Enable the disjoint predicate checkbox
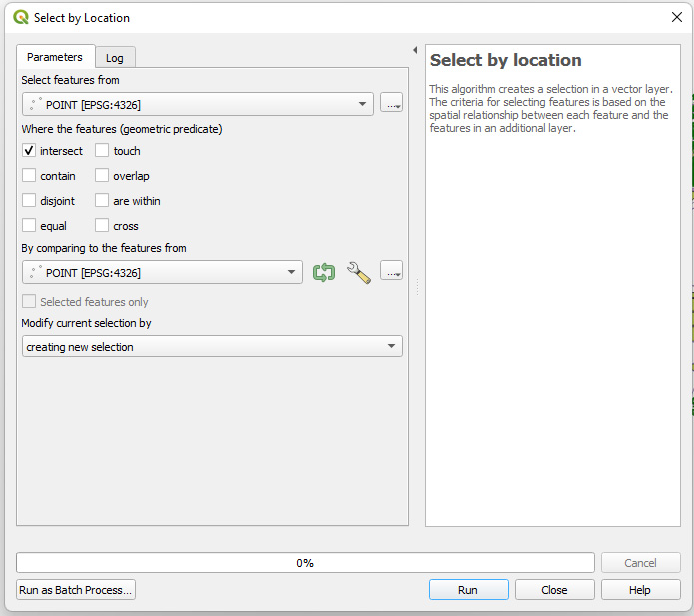 coord(29,201)
